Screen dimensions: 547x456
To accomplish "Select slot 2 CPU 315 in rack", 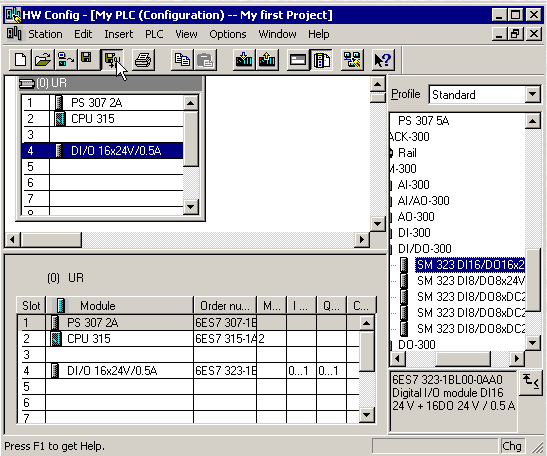I will coord(102,119).
